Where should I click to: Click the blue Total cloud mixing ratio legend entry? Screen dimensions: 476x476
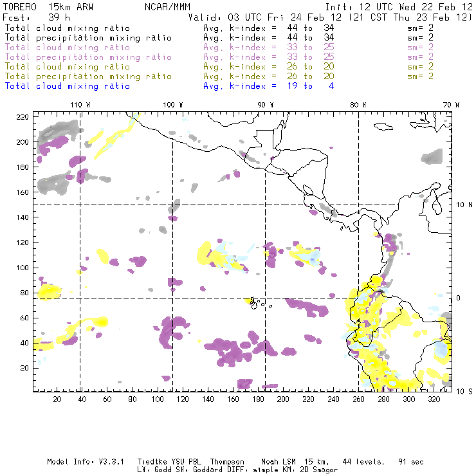pyautogui.click(x=68, y=86)
